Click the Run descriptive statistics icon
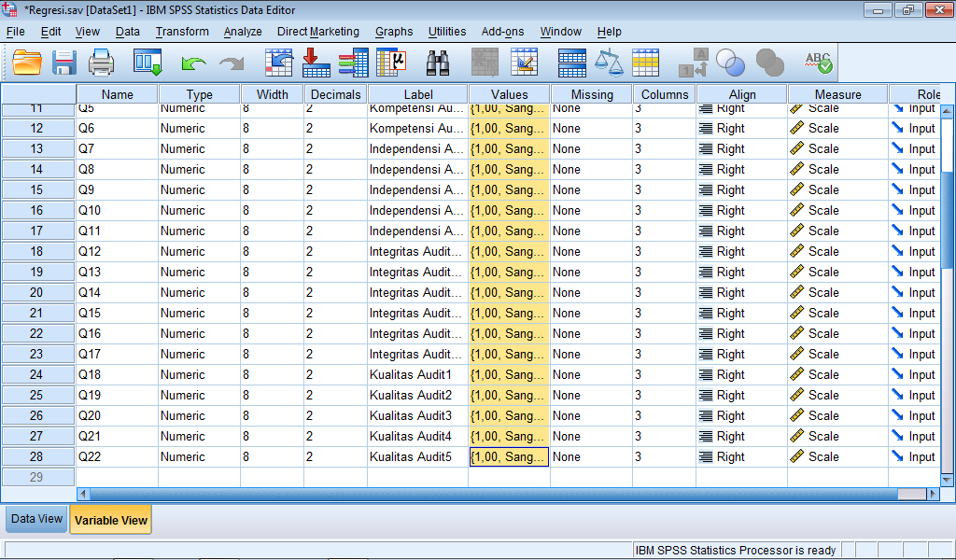956x560 pixels. pyautogui.click(x=391, y=63)
